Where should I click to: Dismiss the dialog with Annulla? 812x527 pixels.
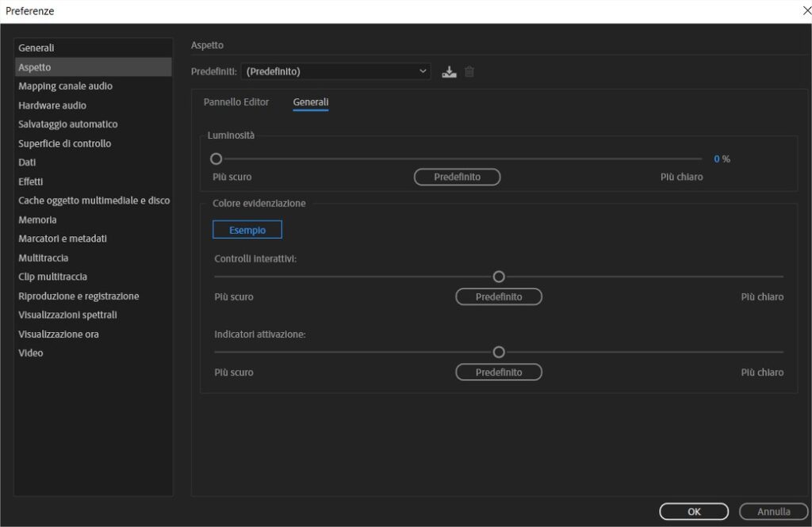[x=772, y=511]
